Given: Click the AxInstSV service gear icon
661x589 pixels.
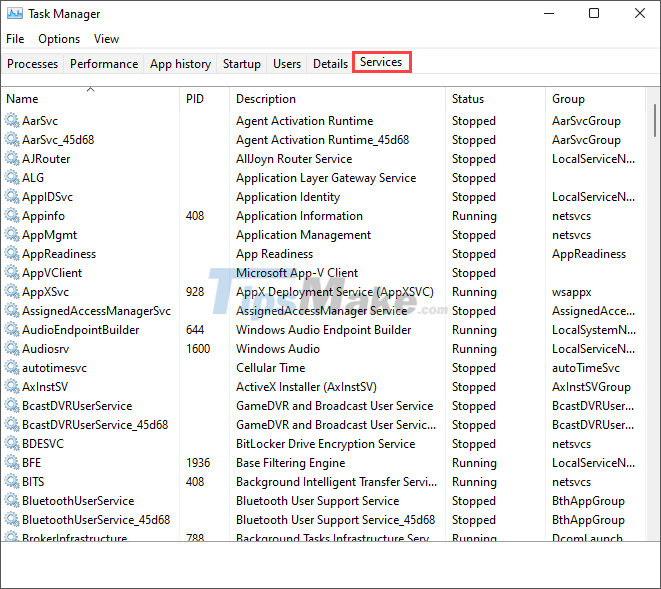Looking at the screenshot, I should (x=12, y=386).
